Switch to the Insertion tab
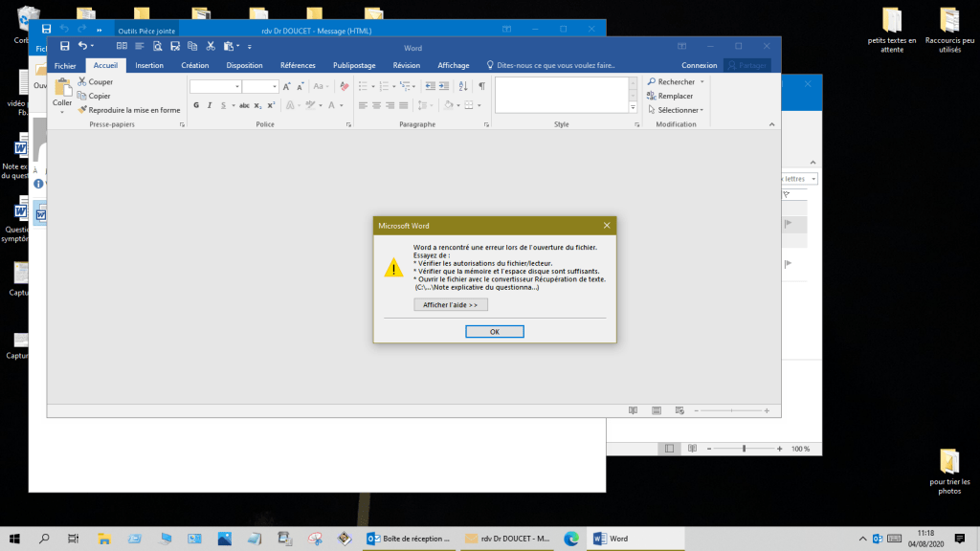 [149, 66]
